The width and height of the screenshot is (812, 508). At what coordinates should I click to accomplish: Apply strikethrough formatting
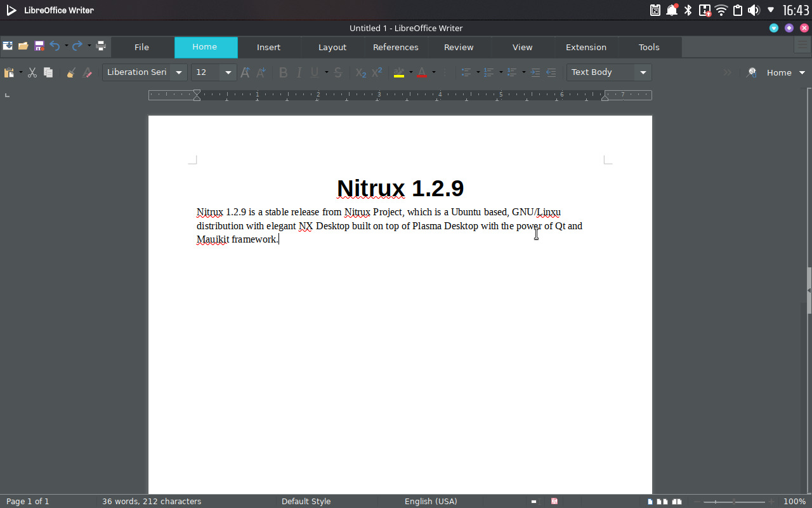pos(337,72)
